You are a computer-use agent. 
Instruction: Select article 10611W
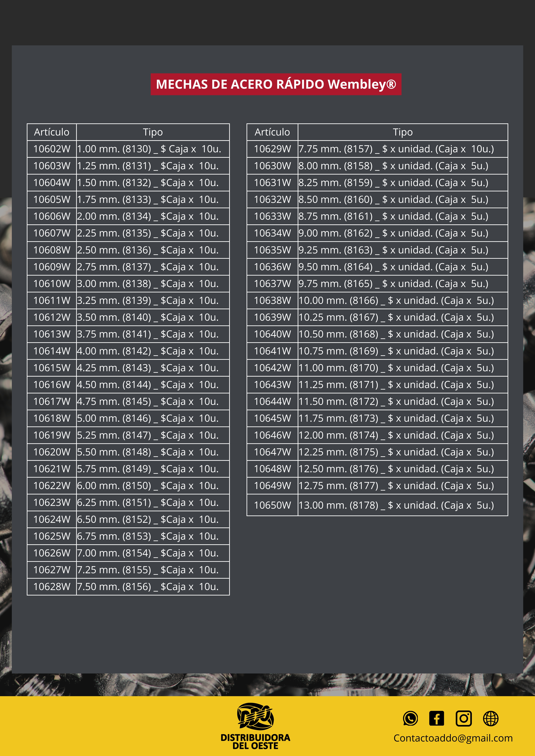[52, 300]
